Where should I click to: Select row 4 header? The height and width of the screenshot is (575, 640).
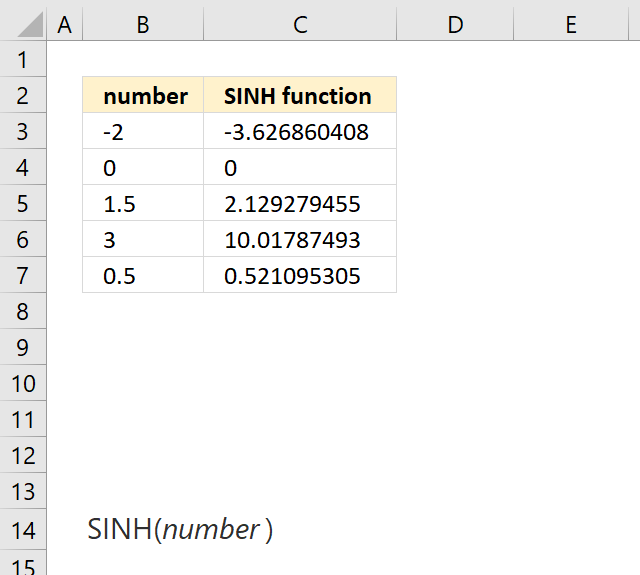(x=23, y=167)
